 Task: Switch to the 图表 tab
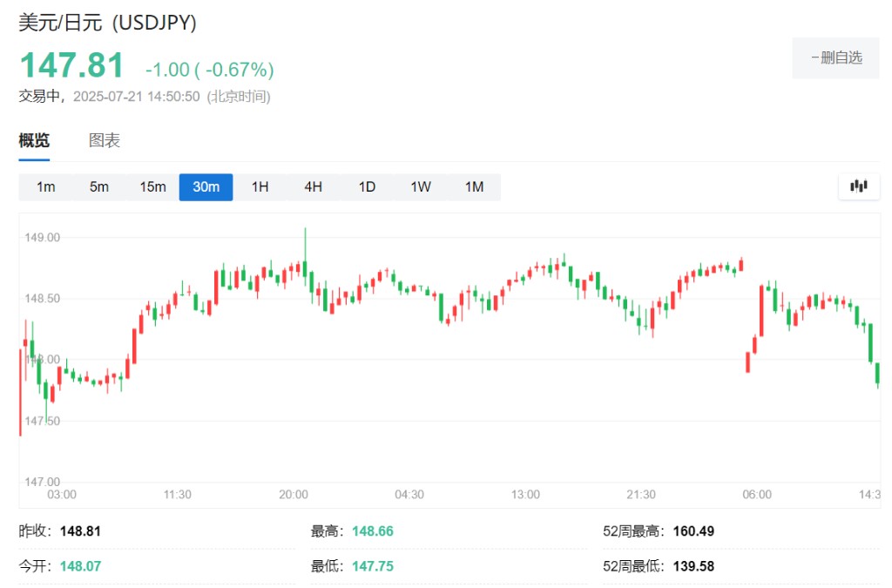[105, 141]
